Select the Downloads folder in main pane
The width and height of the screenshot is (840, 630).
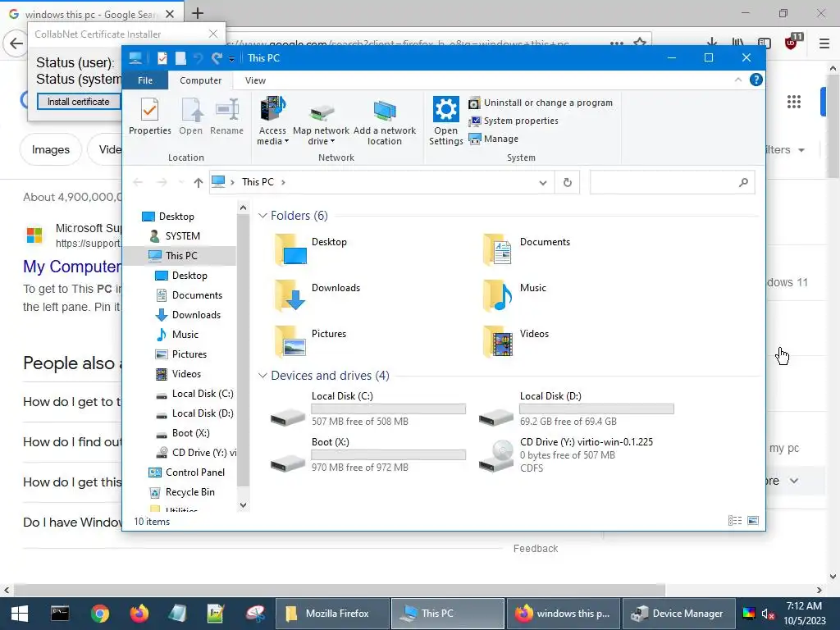coord(317,295)
